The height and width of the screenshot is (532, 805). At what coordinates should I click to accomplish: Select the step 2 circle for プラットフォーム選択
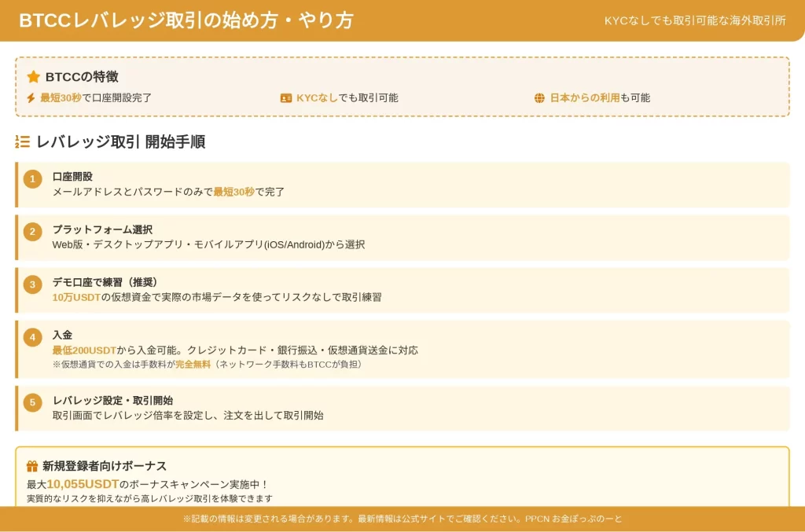(x=33, y=232)
